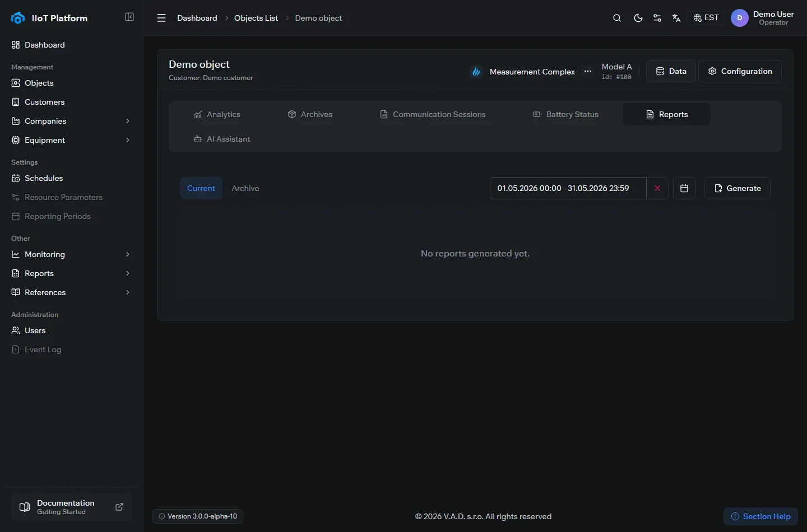The height and width of the screenshot is (532, 807).
Task: Open Users in the sidebar
Action: coord(71,330)
